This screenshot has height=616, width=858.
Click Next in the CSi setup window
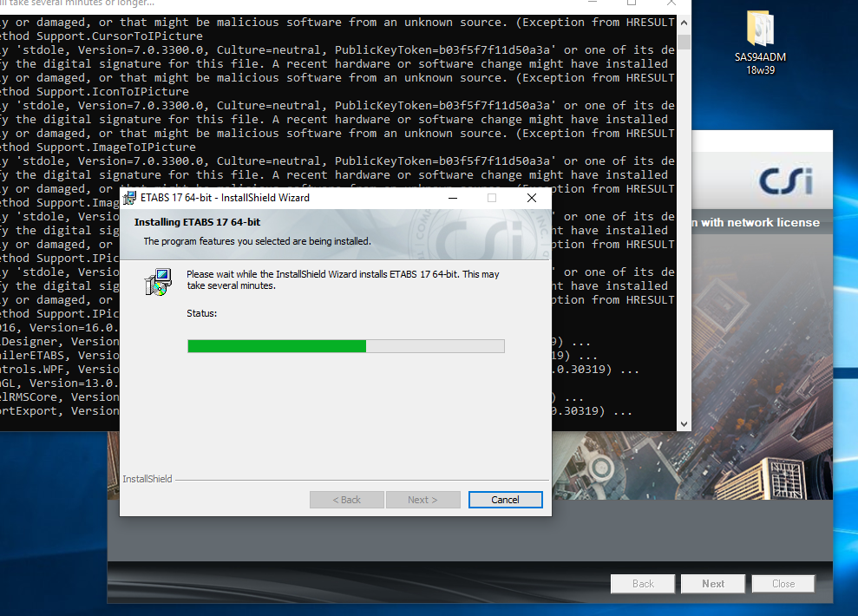point(713,584)
